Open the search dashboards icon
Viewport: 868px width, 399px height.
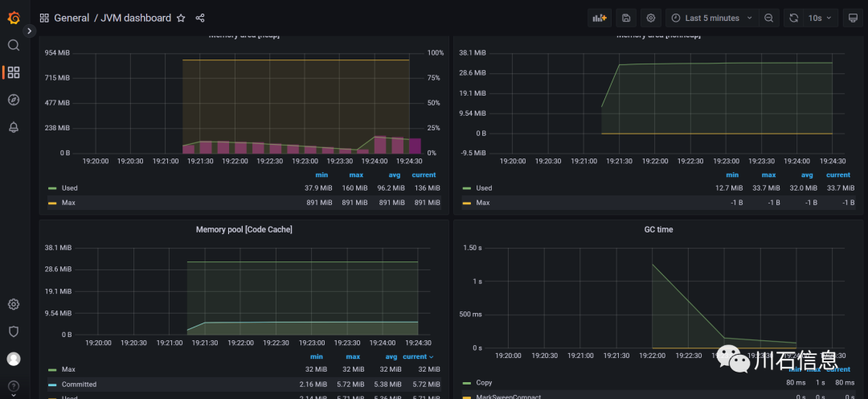coord(14,45)
